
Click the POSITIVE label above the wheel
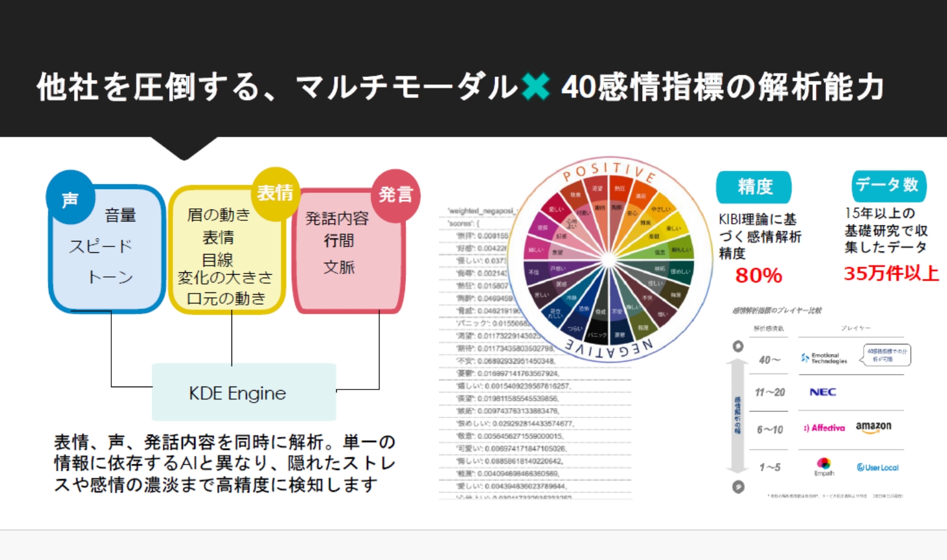coord(609,170)
